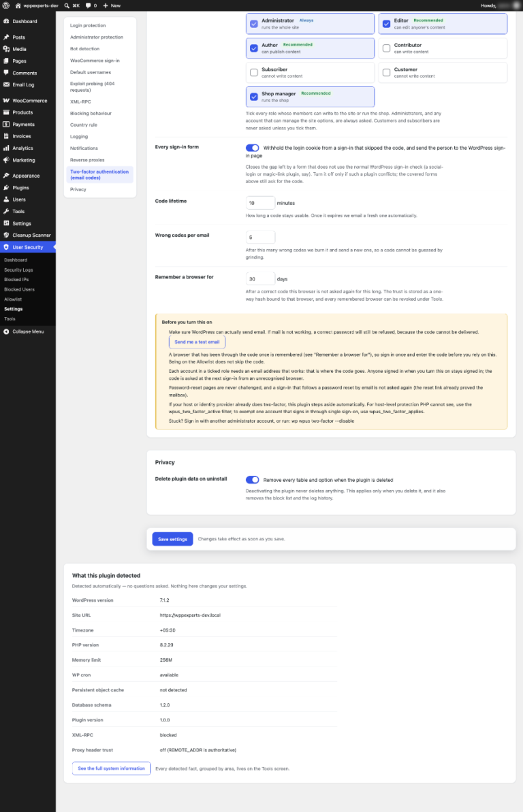Go to Country rule section
The height and width of the screenshot is (812, 523).
(84, 125)
